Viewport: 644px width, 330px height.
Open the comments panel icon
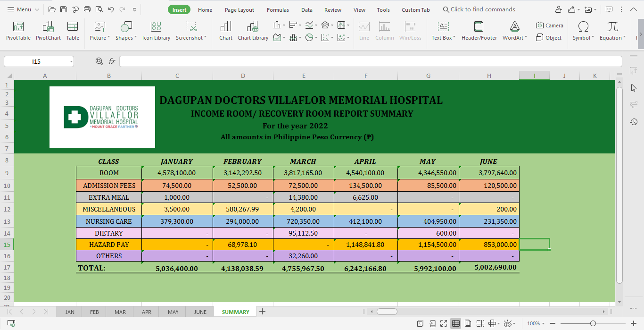pos(609,9)
